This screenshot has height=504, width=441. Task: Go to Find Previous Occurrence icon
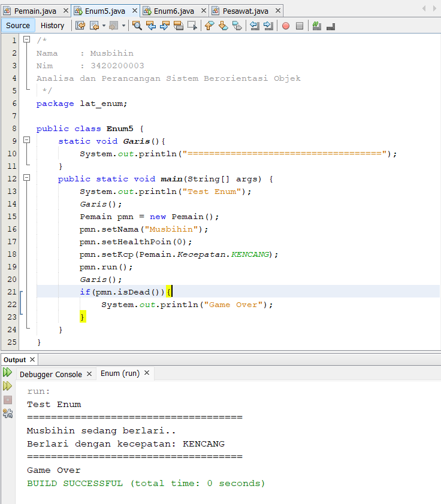coord(151,25)
